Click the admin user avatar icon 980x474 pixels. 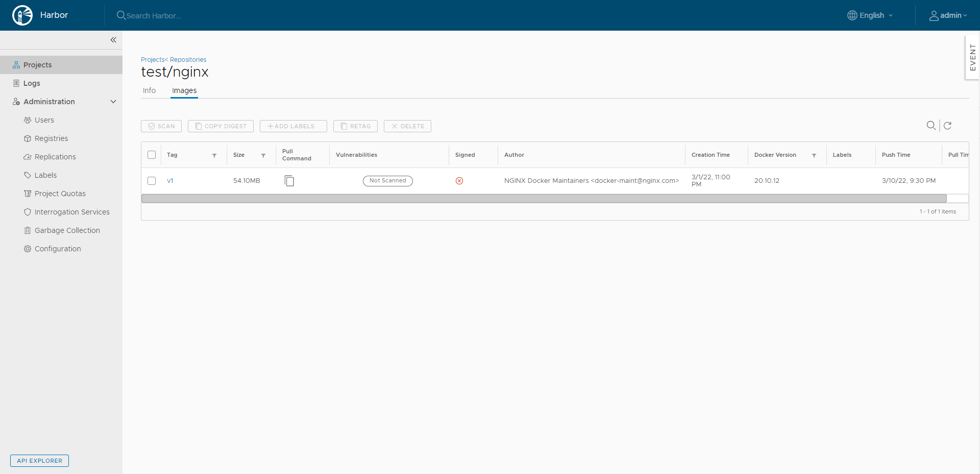coord(934,16)
